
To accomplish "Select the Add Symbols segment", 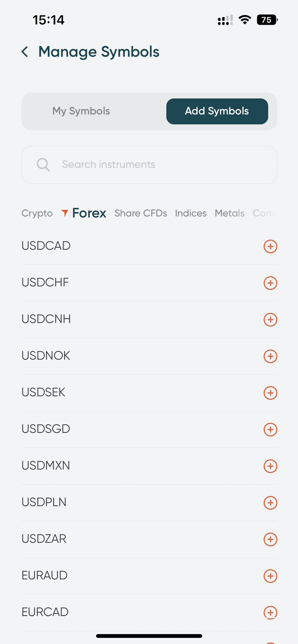I will [217, 111].
